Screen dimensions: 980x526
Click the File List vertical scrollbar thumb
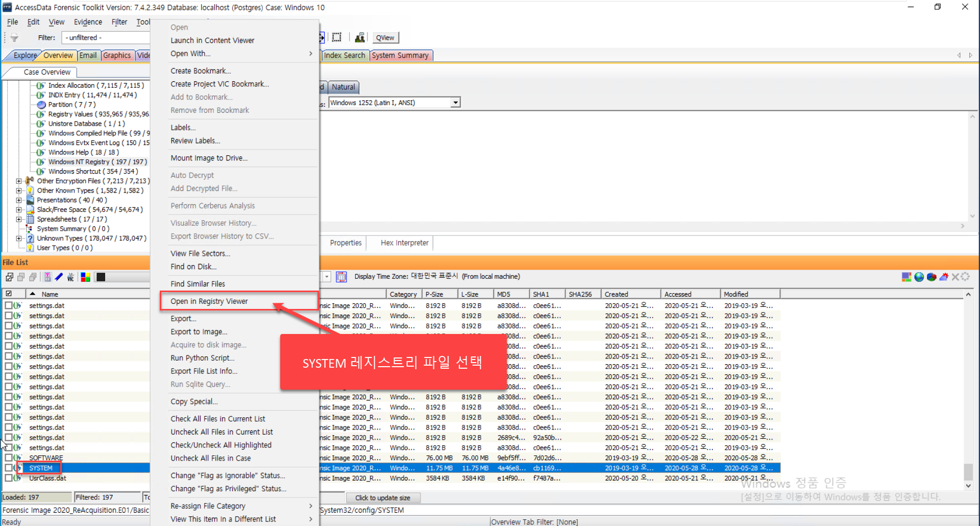click(x=968, y=472)
